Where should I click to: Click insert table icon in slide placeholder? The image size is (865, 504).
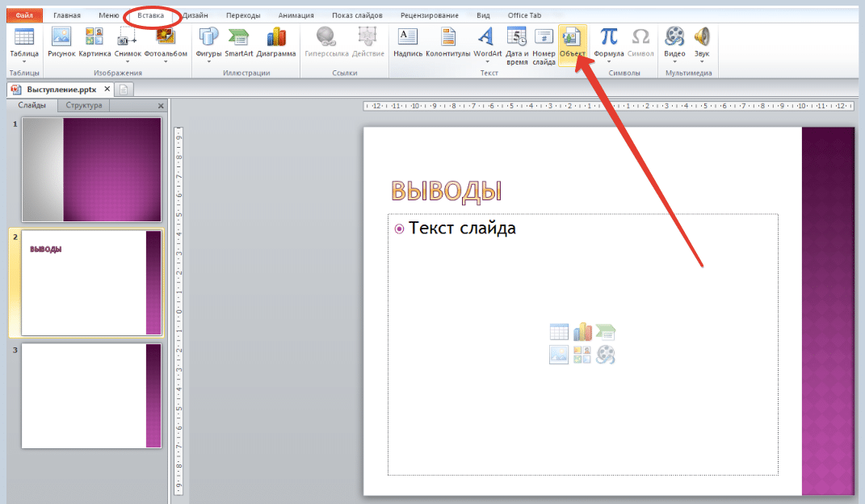point(559,332)
